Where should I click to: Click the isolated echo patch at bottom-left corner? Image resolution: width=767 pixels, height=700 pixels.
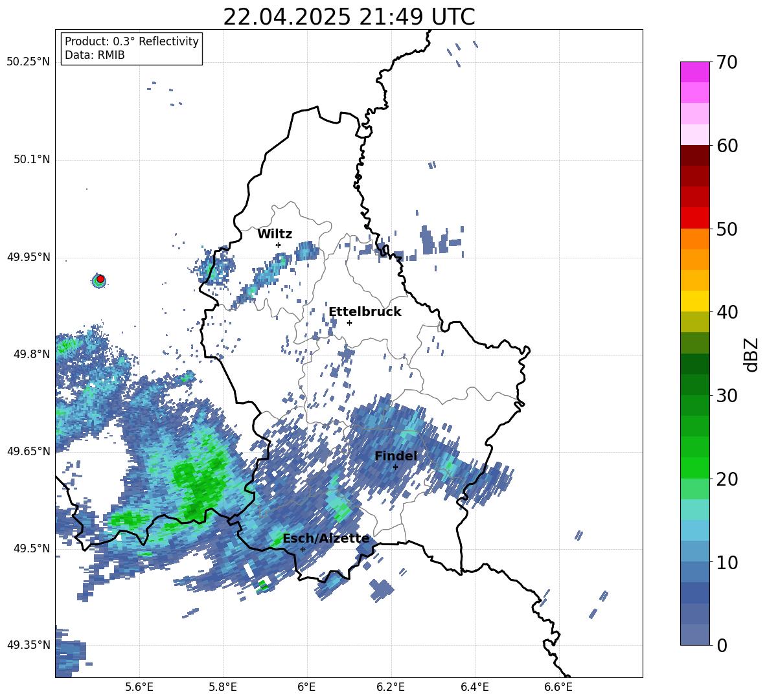click(70, 651)
